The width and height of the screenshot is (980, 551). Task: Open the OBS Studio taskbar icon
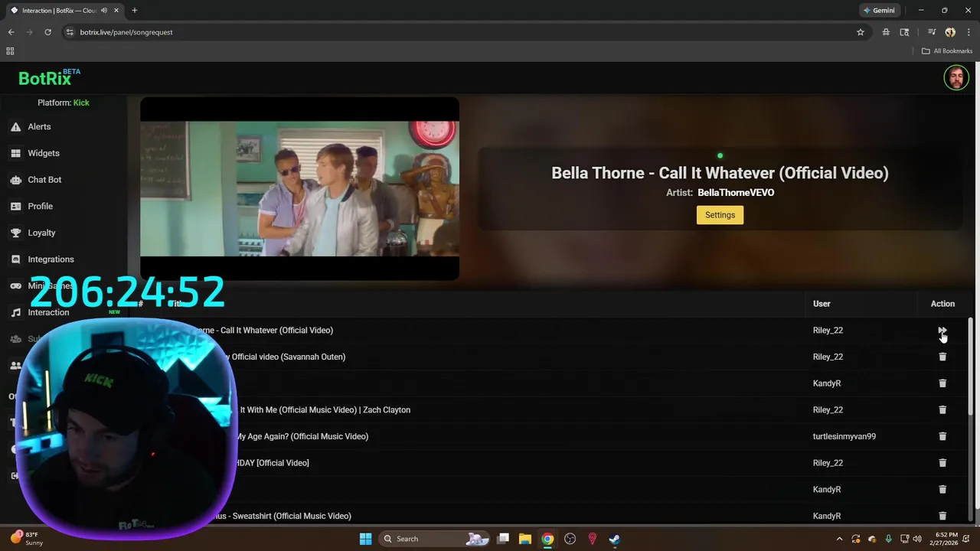point(570,539)
